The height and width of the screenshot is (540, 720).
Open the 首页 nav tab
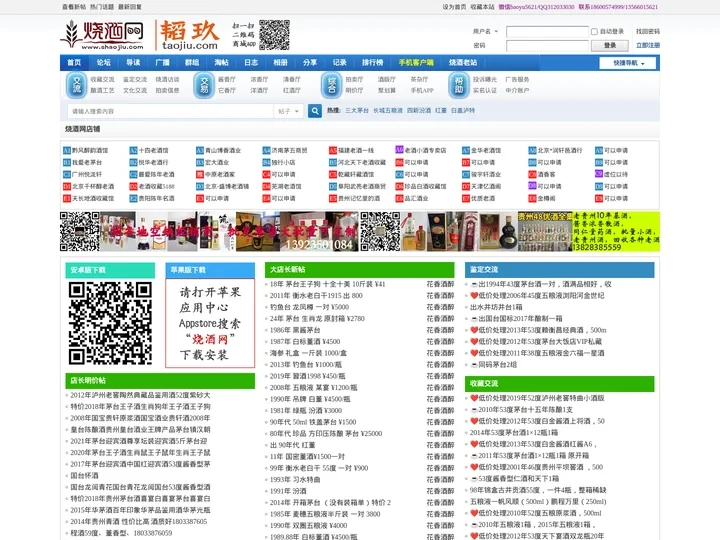[x=74, y=62]
